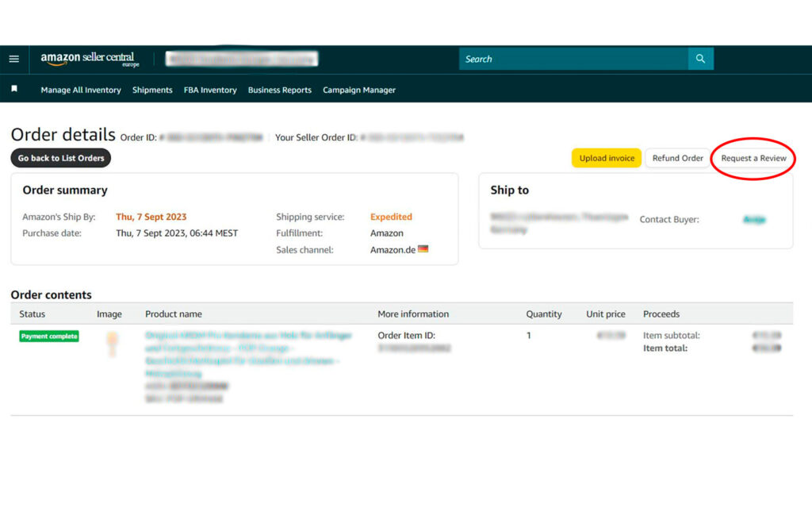
Task: Open the product image thumbnail
Action: click(x=112, y=344)
